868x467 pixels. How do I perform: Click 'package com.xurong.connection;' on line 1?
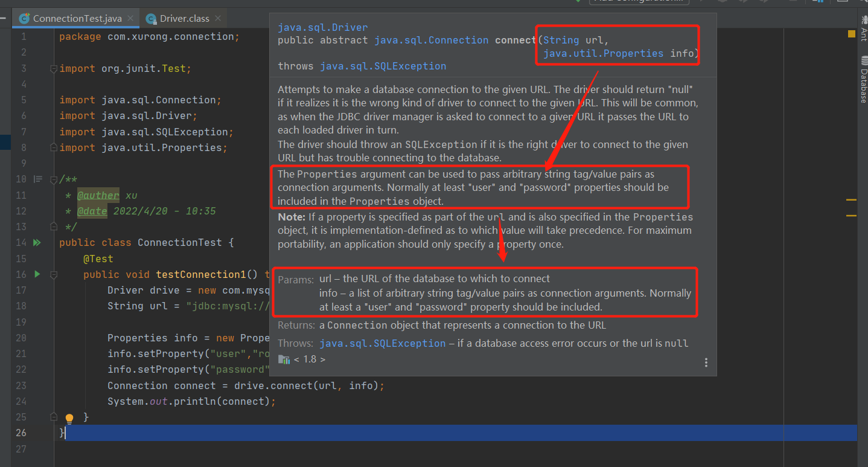pos(149,37)
